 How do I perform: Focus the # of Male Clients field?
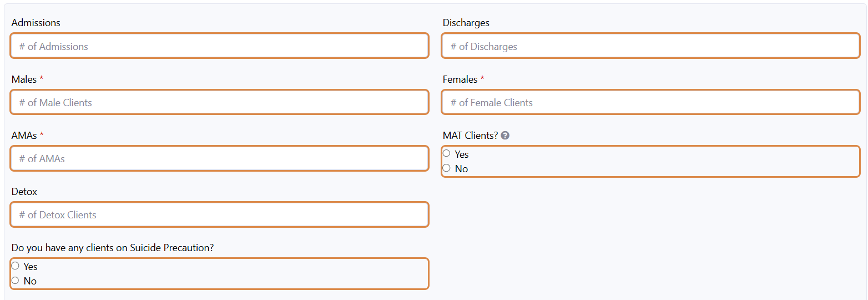(x=219, y=102)
